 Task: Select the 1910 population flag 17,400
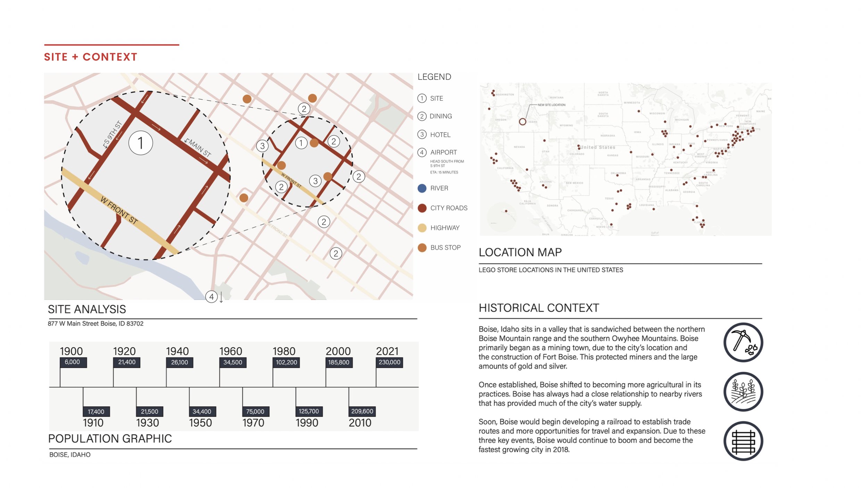pyautogui.click(x=96, y=411)
